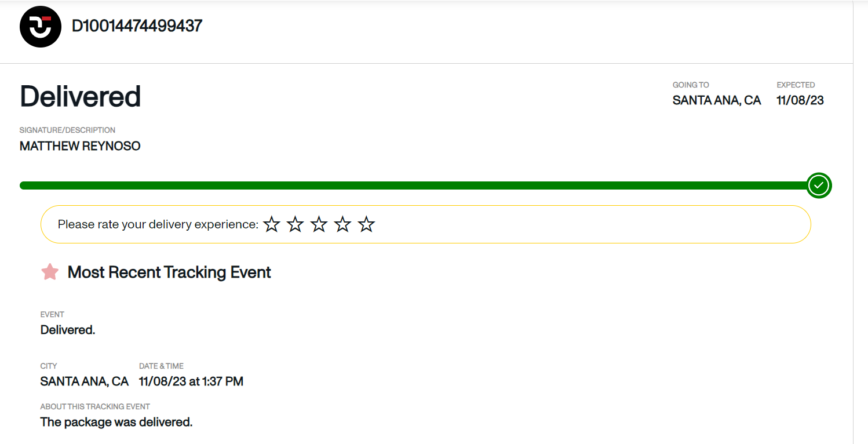Click the expected date 11/08/23

(800, 100)
